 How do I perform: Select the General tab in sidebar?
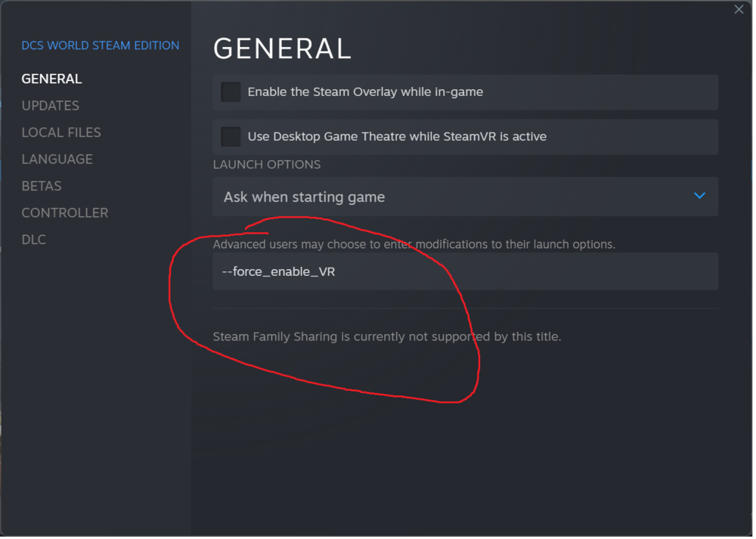point(51,79)
